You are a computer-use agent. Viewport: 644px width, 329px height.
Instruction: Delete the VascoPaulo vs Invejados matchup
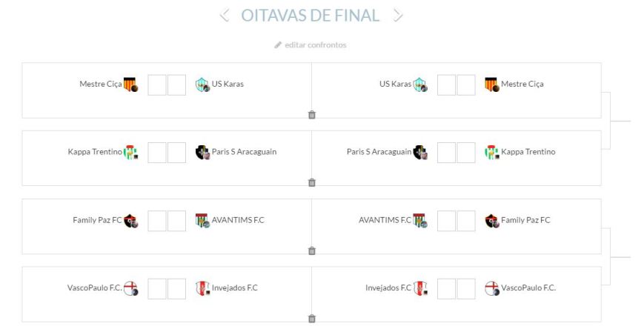coord(312,319)
